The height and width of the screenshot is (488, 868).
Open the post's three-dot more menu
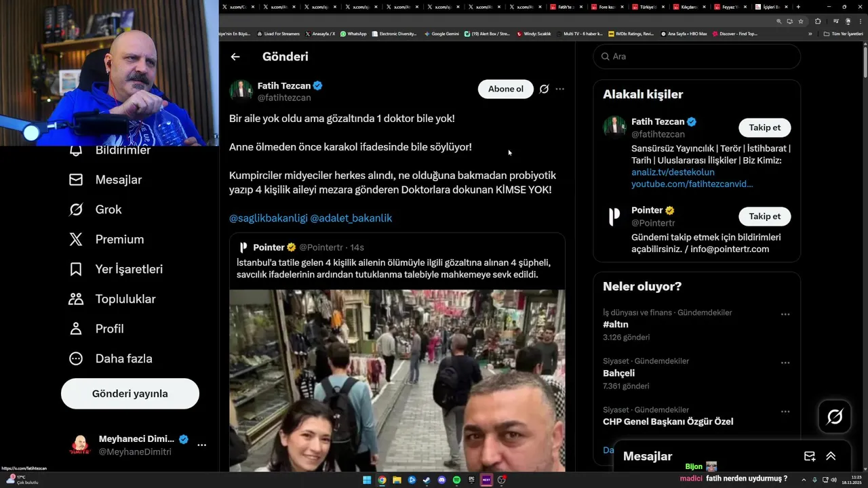tap(559, 89)
